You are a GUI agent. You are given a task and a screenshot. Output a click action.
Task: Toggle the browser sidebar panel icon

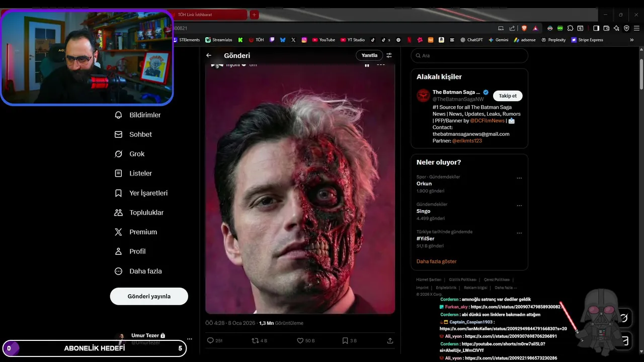[596, 28]
